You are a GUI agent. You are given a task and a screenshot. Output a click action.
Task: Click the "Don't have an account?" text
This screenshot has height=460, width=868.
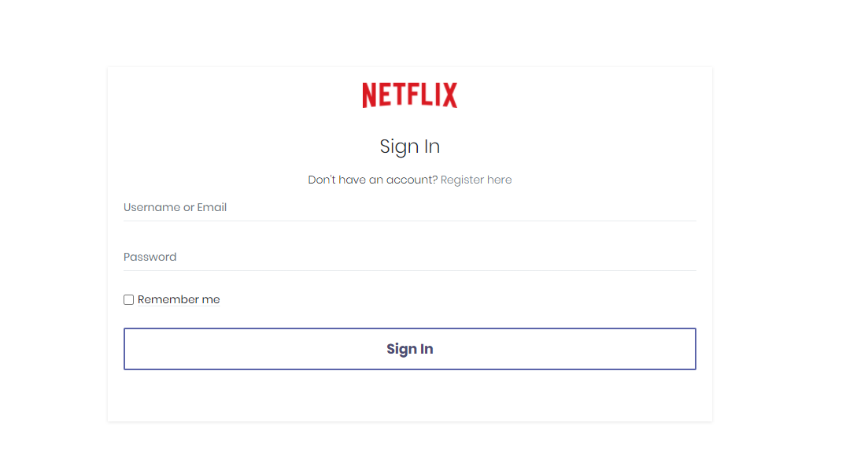[372, 180]
